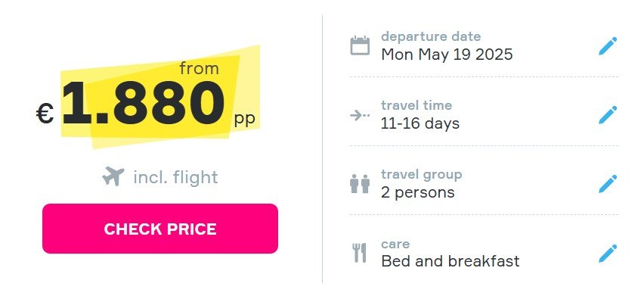Open the 2 persons travel group selection
644x293 pixels.
[x=418, y=192]
